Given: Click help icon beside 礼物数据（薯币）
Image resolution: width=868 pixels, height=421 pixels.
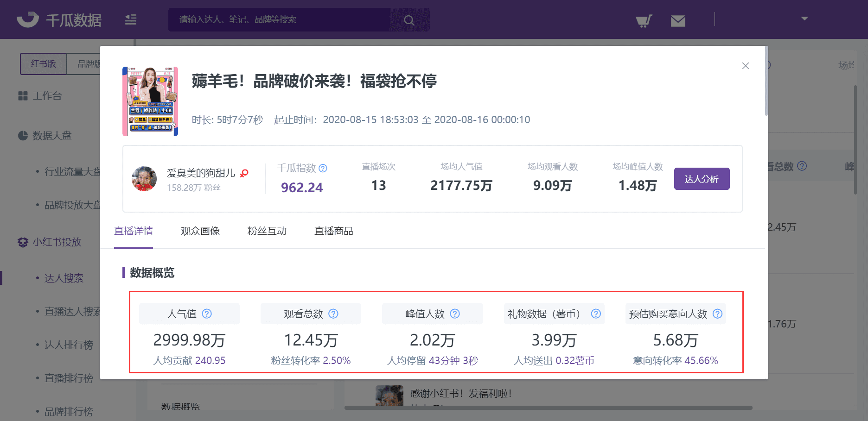Looking at the screenshot, I should tap(596, 314).
